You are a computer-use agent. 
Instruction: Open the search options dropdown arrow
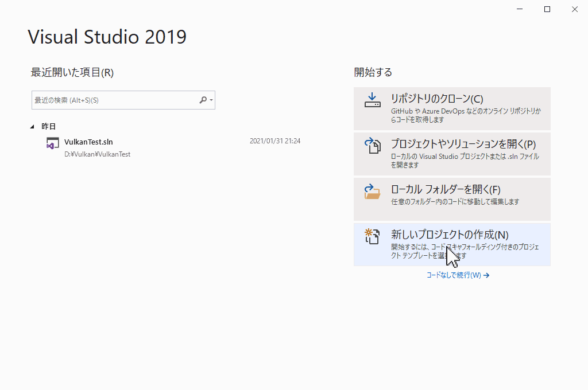tap(211, 100)
